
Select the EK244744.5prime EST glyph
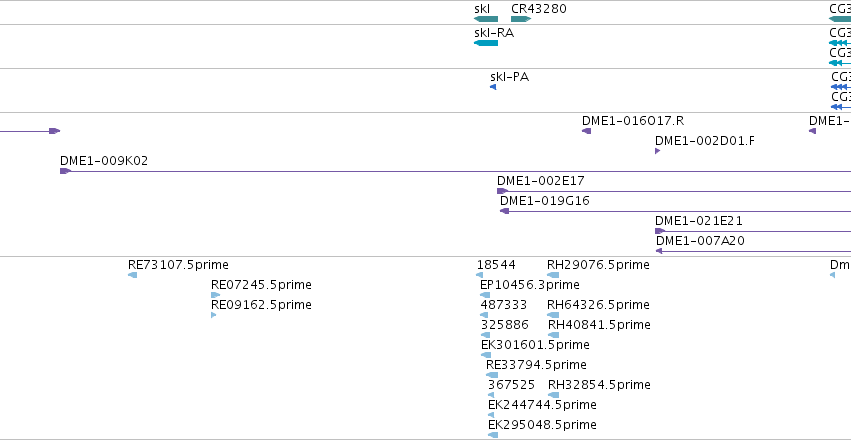tap(491, 415)
